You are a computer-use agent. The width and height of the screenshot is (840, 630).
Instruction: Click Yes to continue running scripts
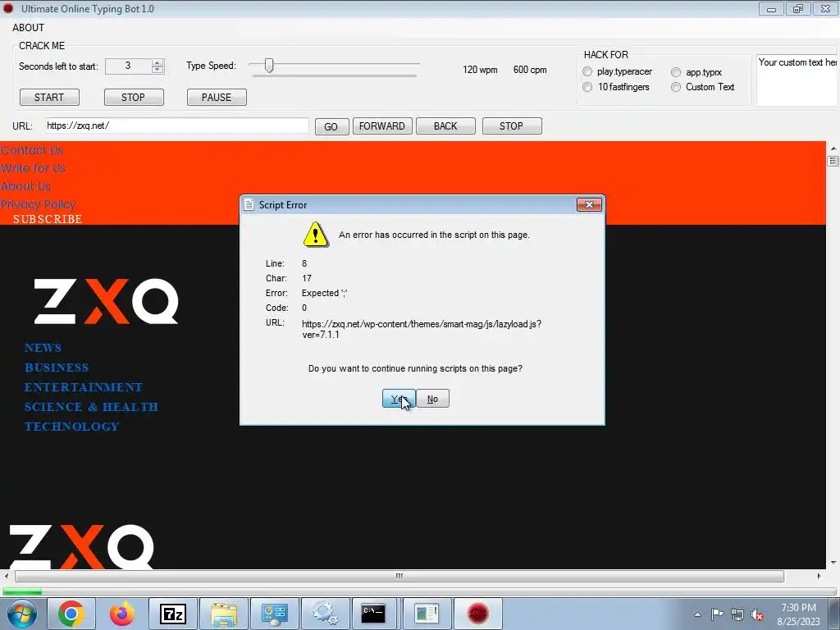click(x=398, y=399)
